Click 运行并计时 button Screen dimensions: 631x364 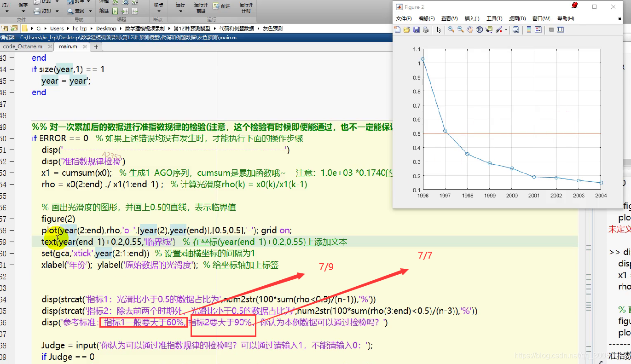point(246,7)
